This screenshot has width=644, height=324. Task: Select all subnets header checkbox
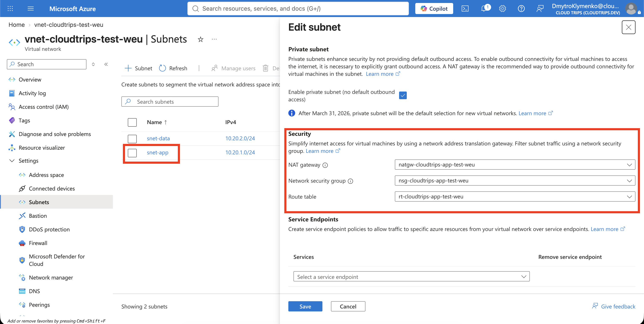click(x=132, y=122)
